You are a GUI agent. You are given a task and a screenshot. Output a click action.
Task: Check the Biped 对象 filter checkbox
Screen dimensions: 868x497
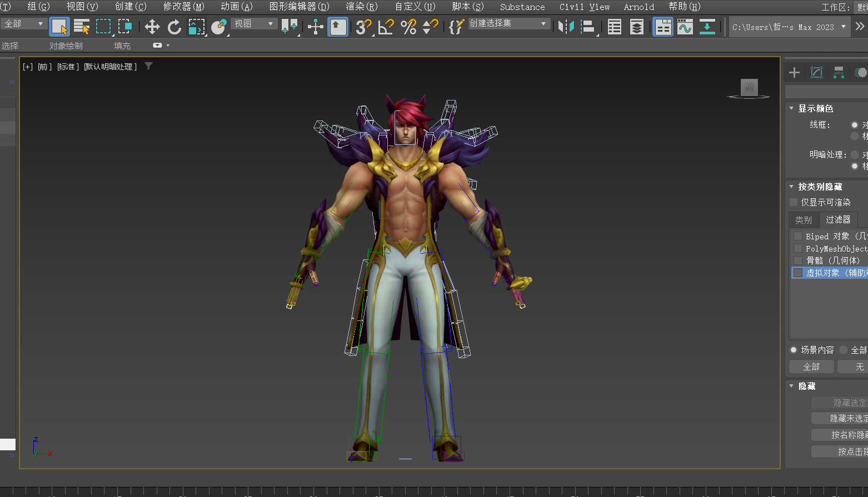coord(798,236)
